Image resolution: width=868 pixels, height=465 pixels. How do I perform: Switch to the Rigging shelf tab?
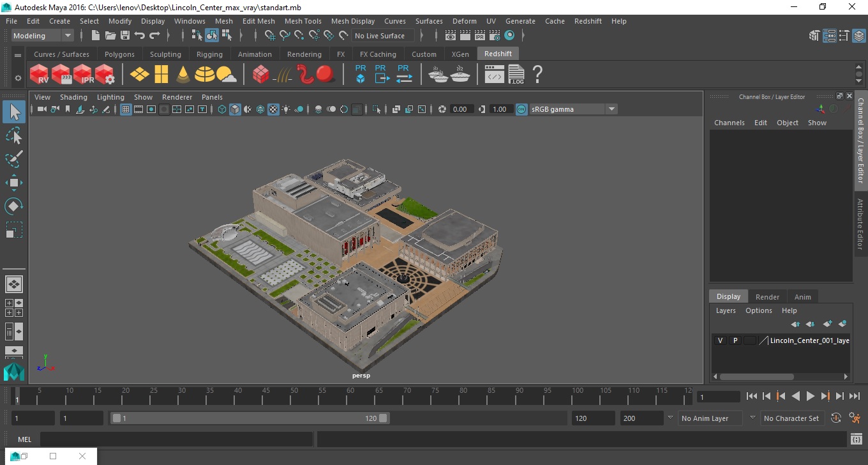pyautogui.click(x=209, y=54)
